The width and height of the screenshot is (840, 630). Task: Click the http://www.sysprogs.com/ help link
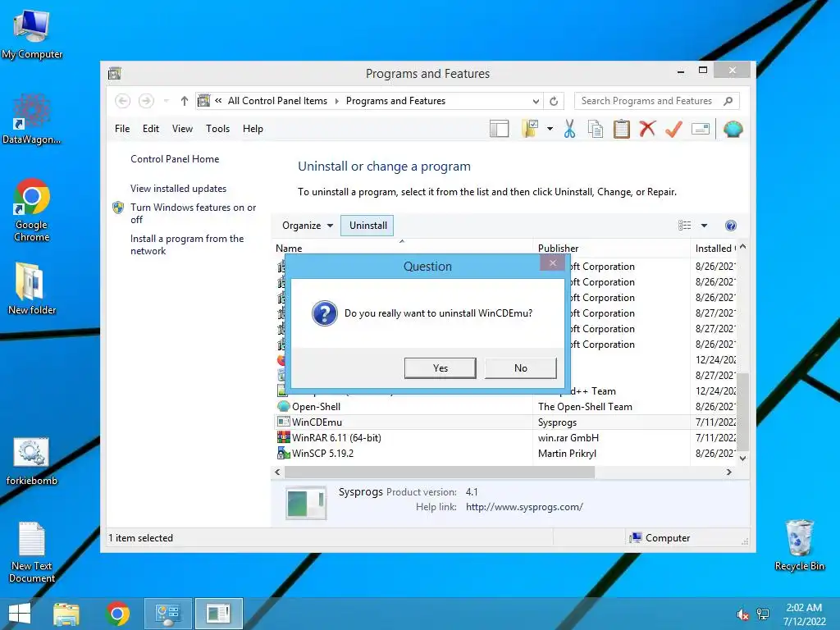click(524, 507)
